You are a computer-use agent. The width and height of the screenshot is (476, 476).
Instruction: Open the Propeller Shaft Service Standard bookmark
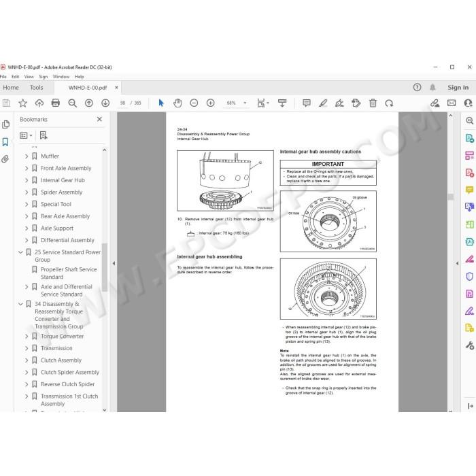69,273
